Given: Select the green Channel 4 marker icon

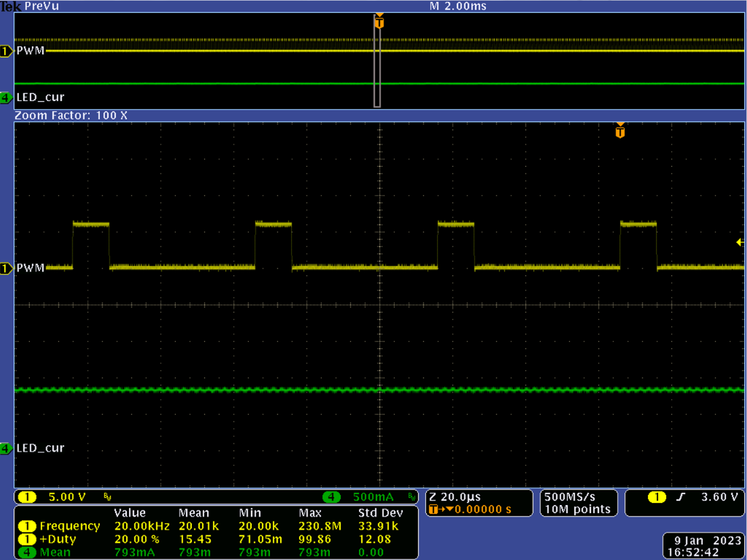Looking at the screenshot, I should pyautogui.click(x=5, y=97).
